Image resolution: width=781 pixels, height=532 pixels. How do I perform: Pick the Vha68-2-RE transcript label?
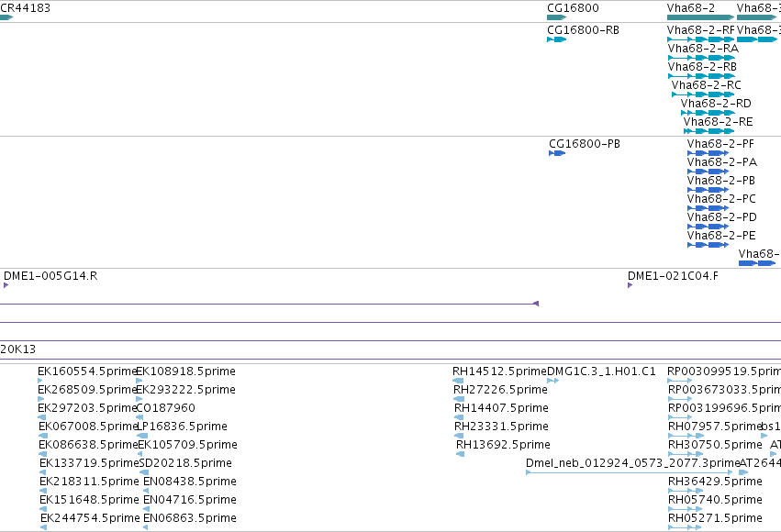point(718,122)
